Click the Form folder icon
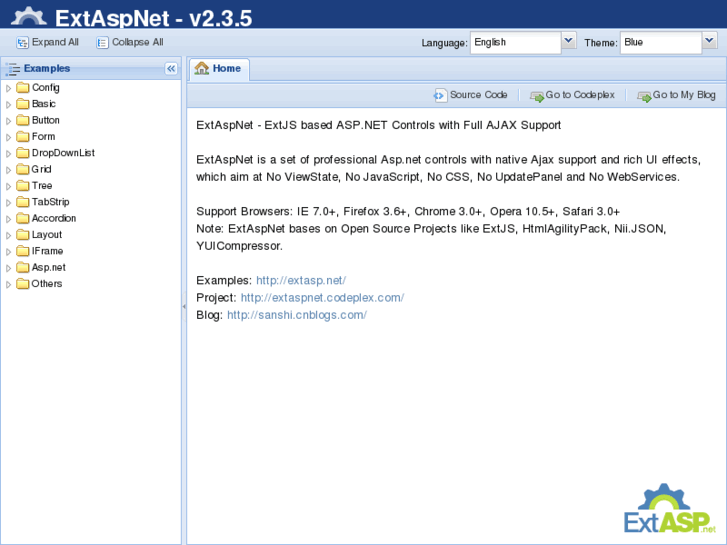 click(23, 137)
